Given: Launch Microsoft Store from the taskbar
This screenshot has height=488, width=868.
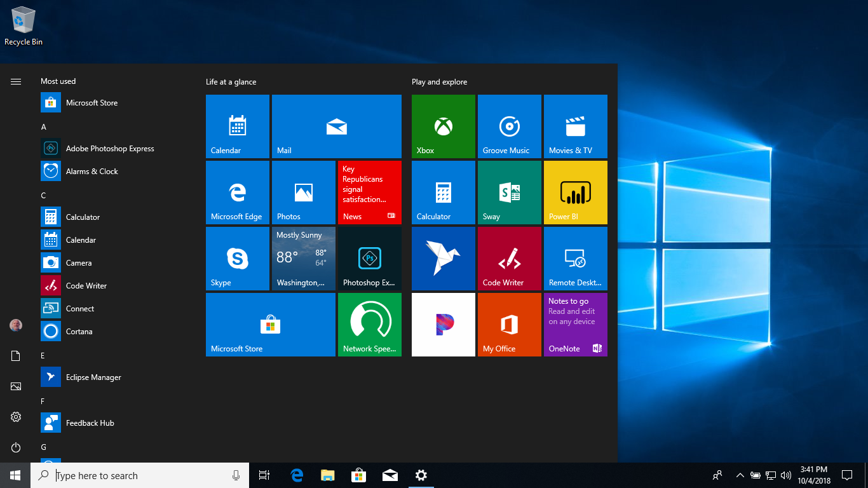Looking at the screenshot, I should point(358,475).
